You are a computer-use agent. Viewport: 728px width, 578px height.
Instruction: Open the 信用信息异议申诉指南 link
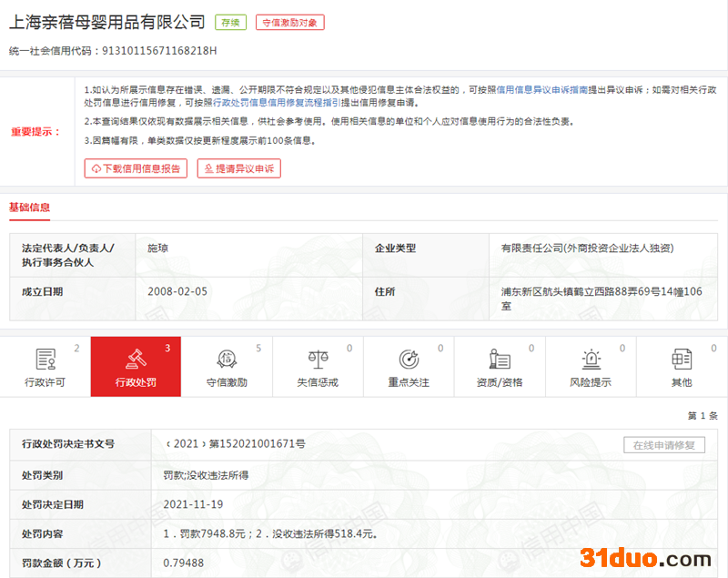pos(543,90)
